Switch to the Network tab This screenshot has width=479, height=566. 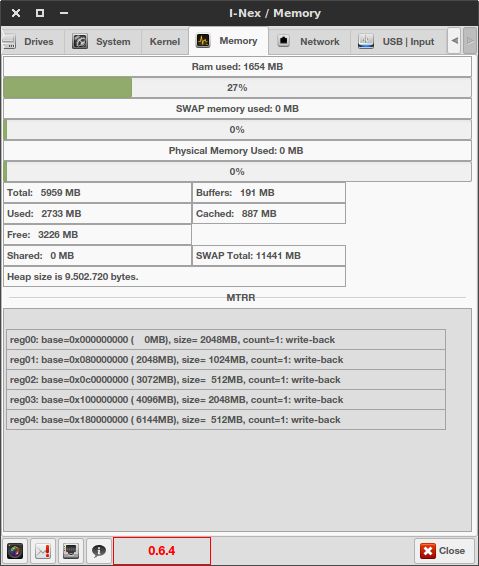pos(309,42)
